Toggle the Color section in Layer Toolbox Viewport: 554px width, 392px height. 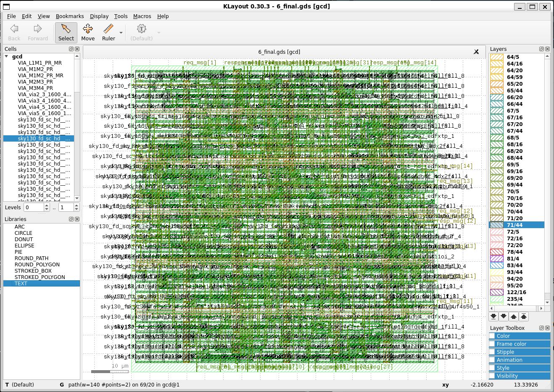click(492, 336)
